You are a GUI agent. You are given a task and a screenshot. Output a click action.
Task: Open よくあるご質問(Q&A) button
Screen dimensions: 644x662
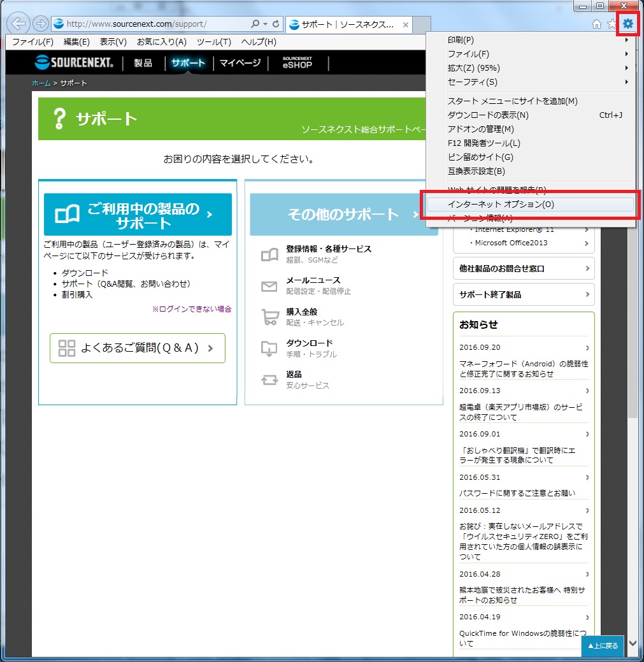pyautogui.click(x=138, y=348)
